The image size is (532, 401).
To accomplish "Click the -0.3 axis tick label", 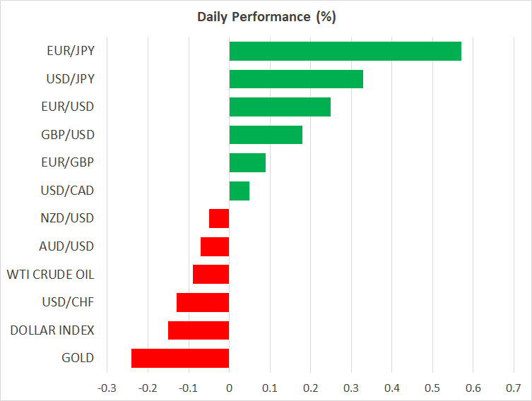I will 107,388.
